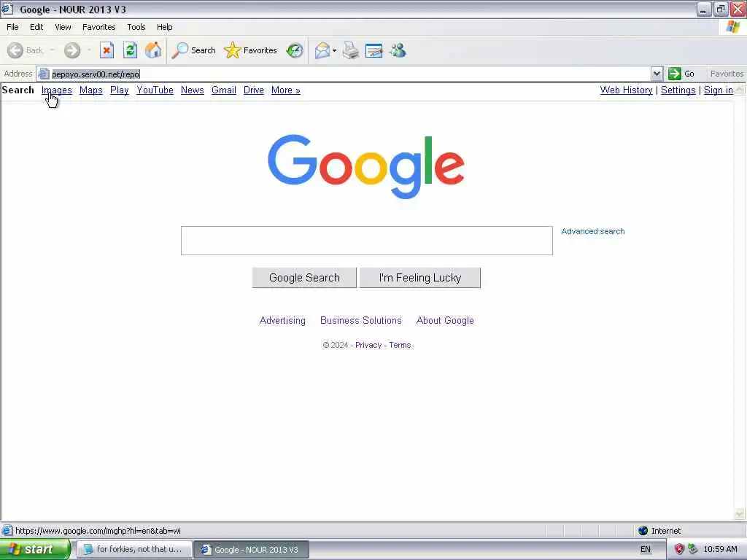Open the View menu
This screenshot has height=560, width=747.
tap(63, 27)
